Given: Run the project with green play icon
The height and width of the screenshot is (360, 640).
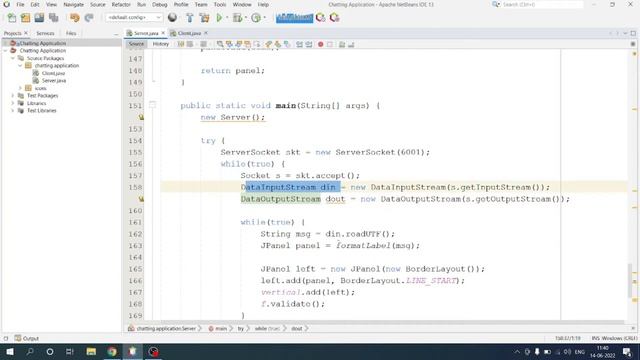Looking at the screenshot, I should pos(219,18).
